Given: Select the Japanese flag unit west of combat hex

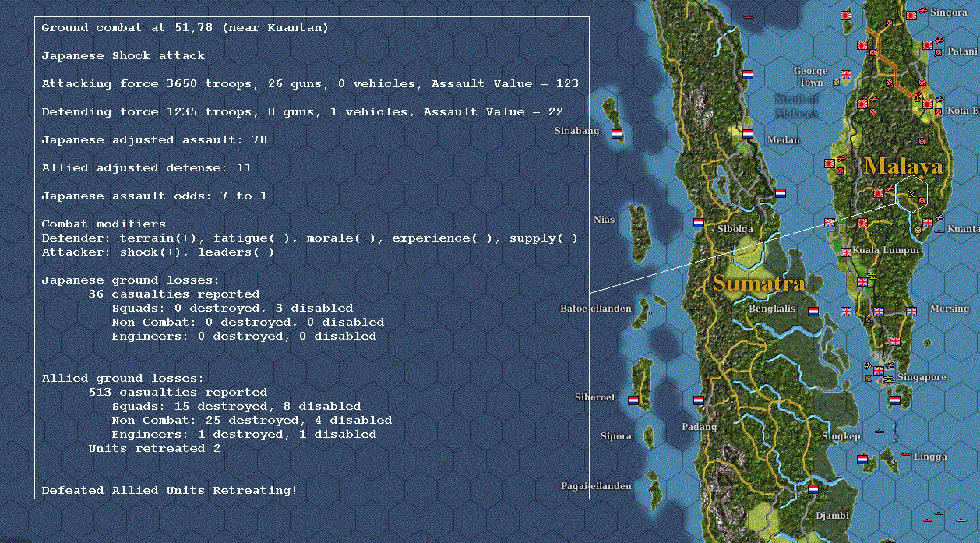Looking at the screenshot, I should [x=879, y=192].
